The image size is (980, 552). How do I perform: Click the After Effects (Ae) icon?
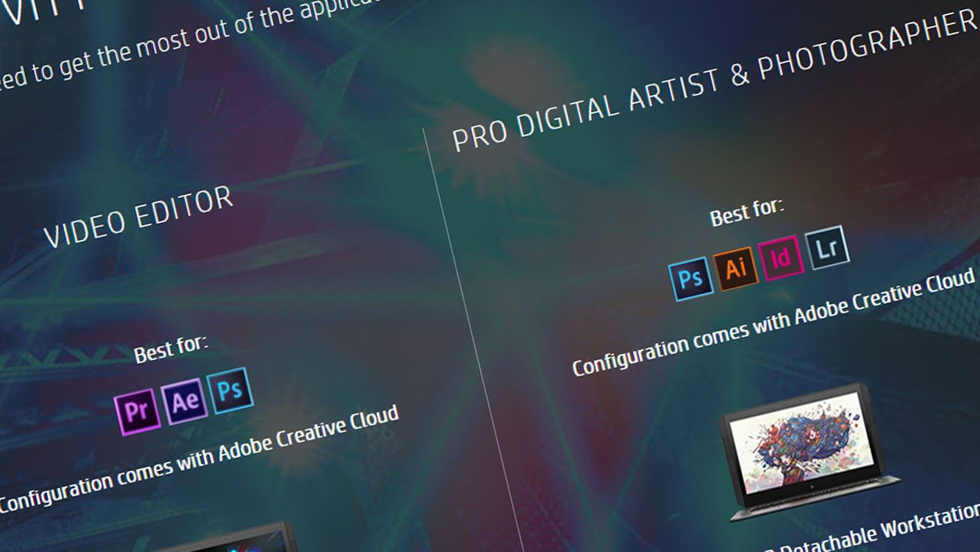184,402
